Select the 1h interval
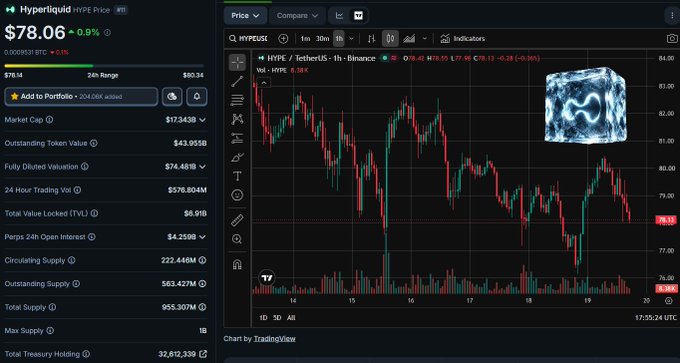Image resolution: width=680 pixels, height=363 pixels. (339, 39)
